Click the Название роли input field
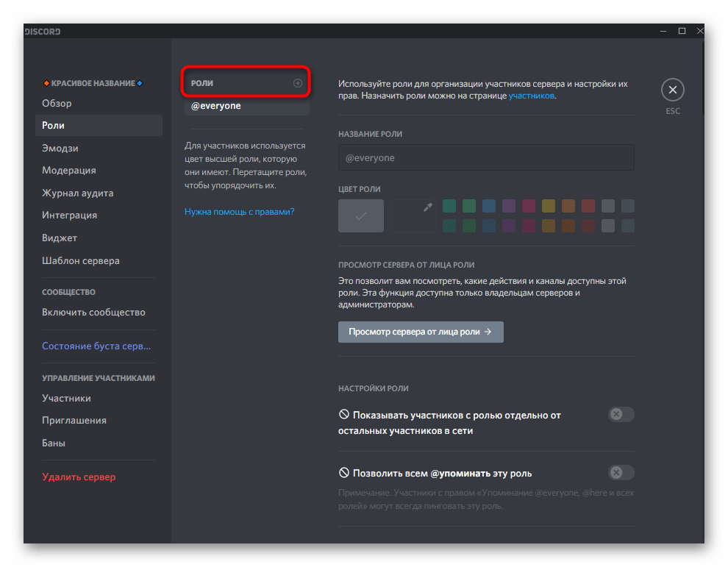 tap(486, 157)
